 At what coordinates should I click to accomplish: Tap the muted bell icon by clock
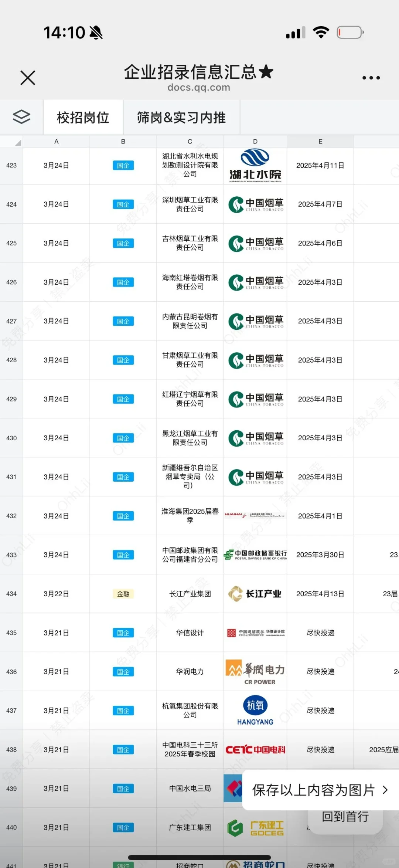[x=96, y=33]
